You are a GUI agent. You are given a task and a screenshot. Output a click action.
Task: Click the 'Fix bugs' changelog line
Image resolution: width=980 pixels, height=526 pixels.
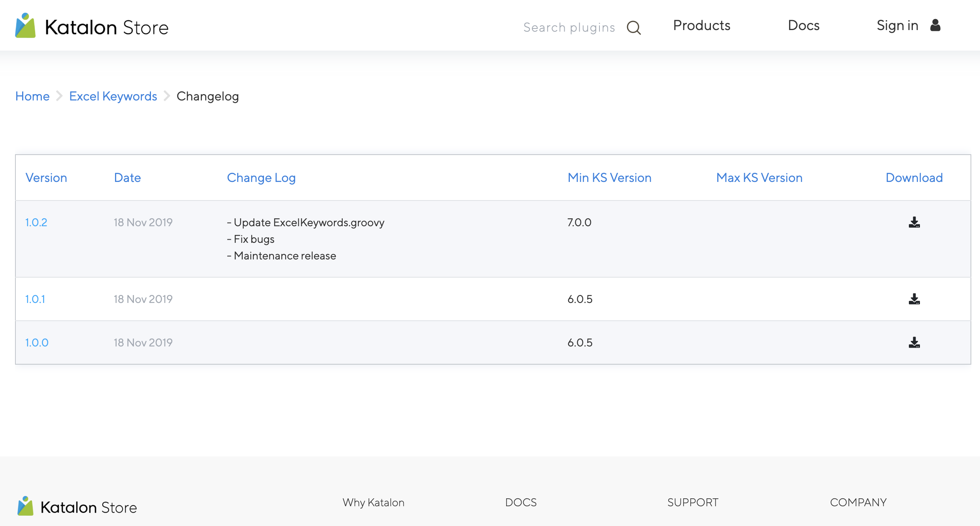tap(251, 239)
